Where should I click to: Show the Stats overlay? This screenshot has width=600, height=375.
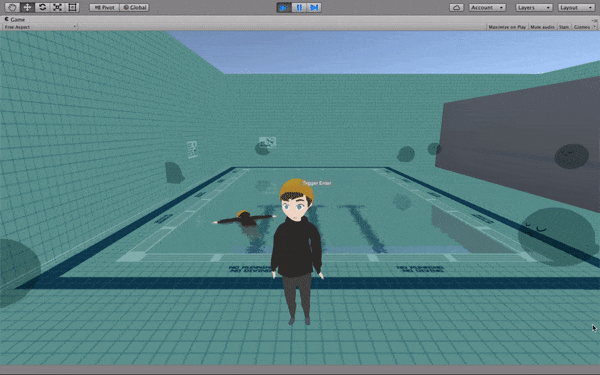(564, 27)
